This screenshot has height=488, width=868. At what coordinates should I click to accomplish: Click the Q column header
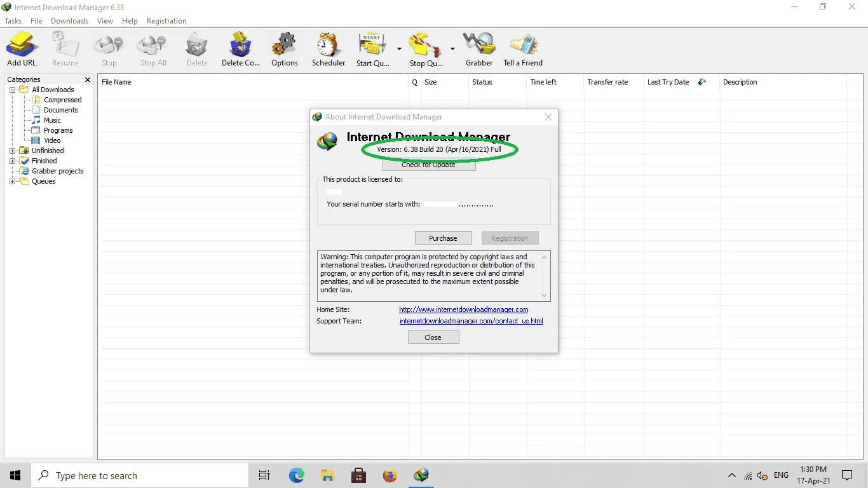click(x=415, y=82)
